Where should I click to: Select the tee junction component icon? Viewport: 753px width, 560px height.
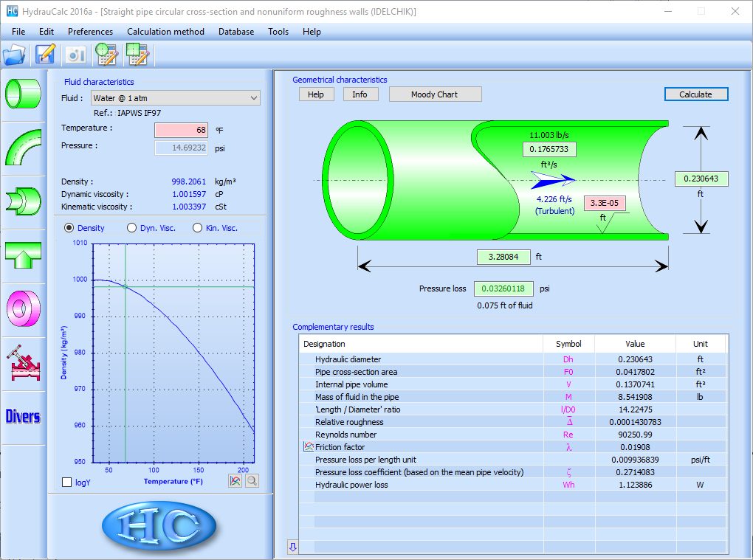(x=24, y=255)
